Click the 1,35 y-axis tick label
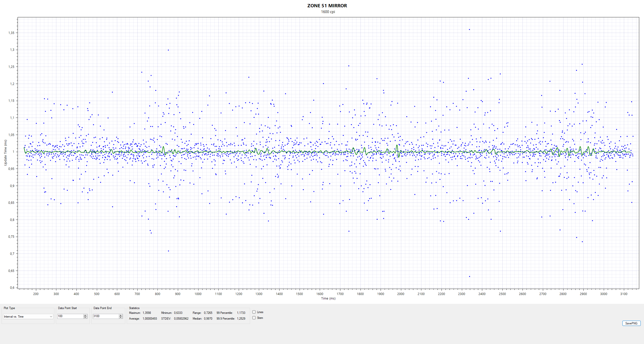644x344 pixels. click(x=11, y=33)
